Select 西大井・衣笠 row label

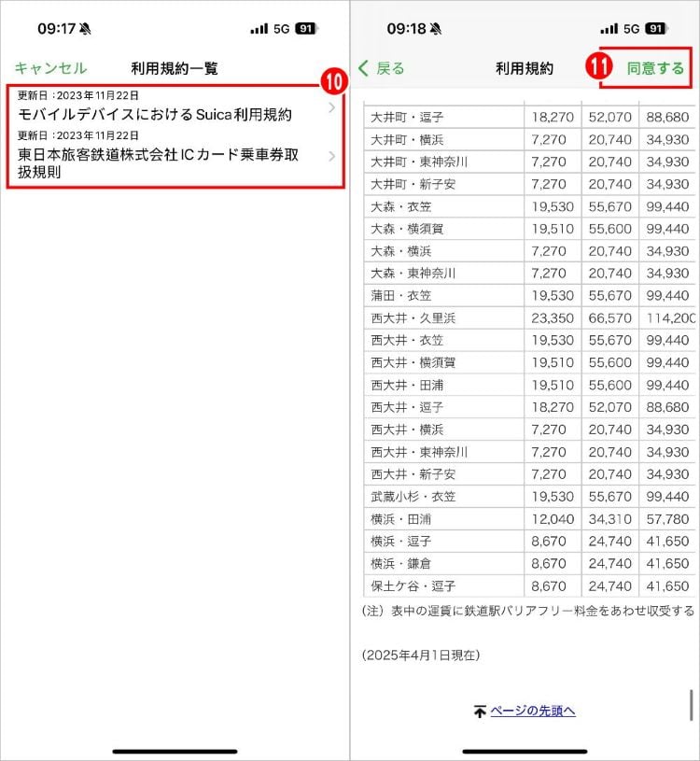407,340
